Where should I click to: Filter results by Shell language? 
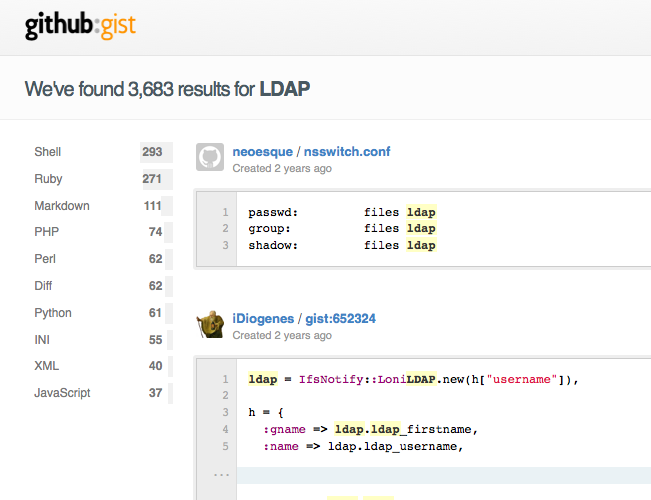click(x=48, y=152)
